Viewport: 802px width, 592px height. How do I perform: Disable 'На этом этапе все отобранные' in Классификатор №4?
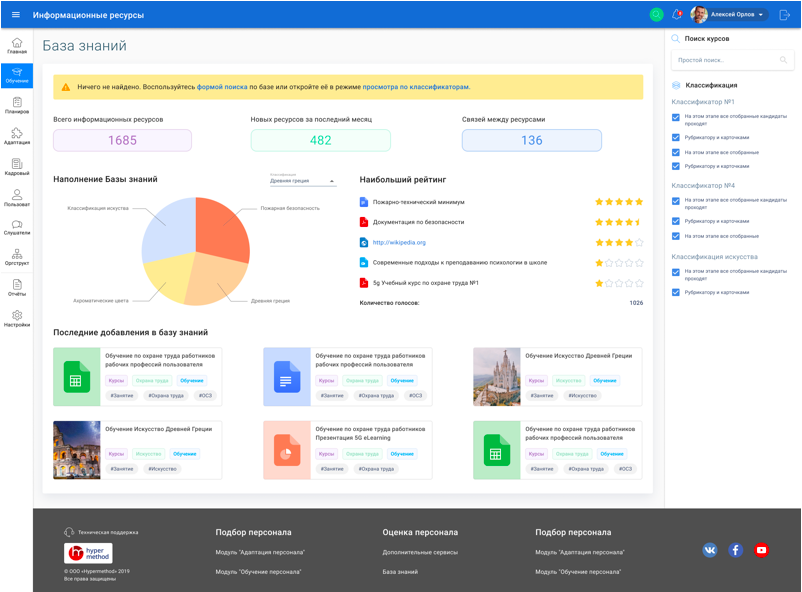pyautogui.click(x=676, y=236)
